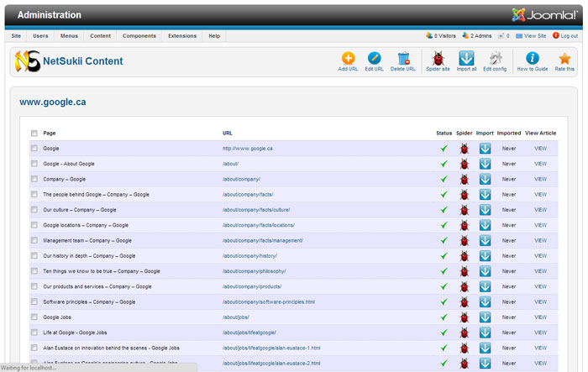The height and width of the screenshot is (372, 588).
Task: Select the Google locations checkbox
Action: (x=34, y=225)
